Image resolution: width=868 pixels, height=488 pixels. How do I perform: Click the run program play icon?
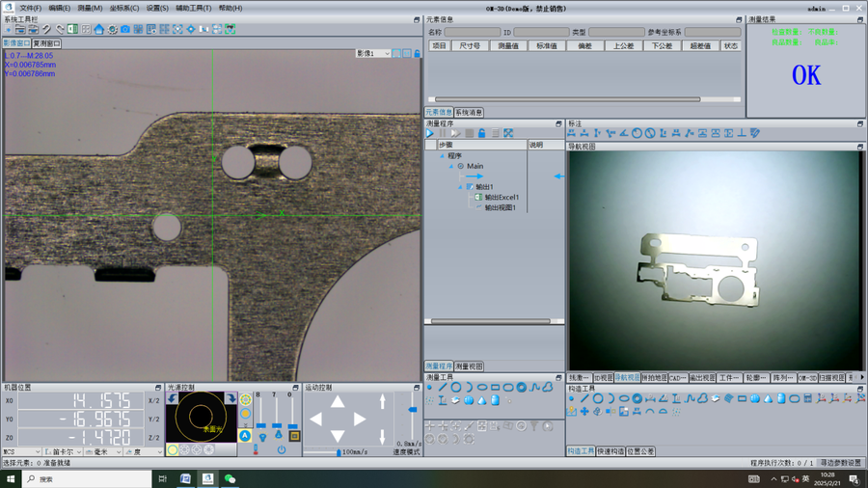[430, 134]
